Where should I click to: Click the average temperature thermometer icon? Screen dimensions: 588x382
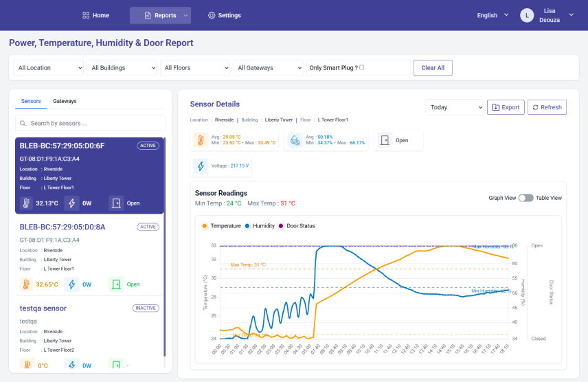click(201, 140)
